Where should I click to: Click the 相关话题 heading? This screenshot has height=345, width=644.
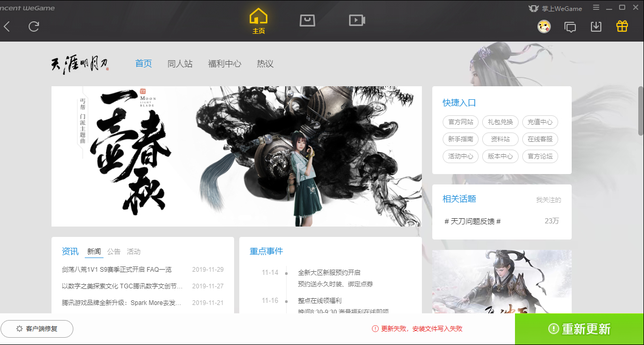459,199
